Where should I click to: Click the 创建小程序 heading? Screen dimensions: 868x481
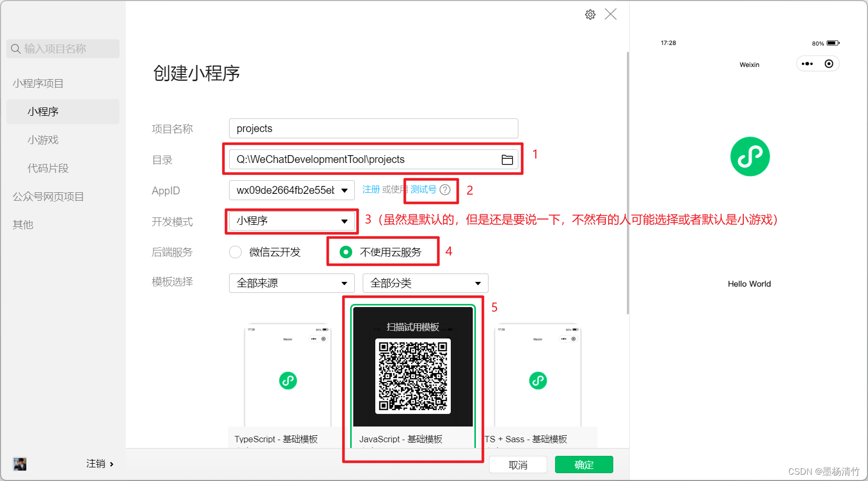tap(197, 73)
